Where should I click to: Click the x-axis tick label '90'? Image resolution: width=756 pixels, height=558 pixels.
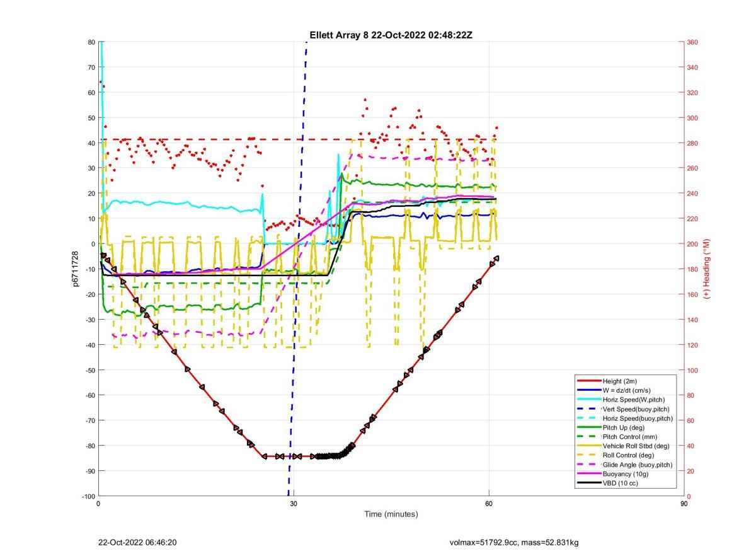(x=684, y=504)
